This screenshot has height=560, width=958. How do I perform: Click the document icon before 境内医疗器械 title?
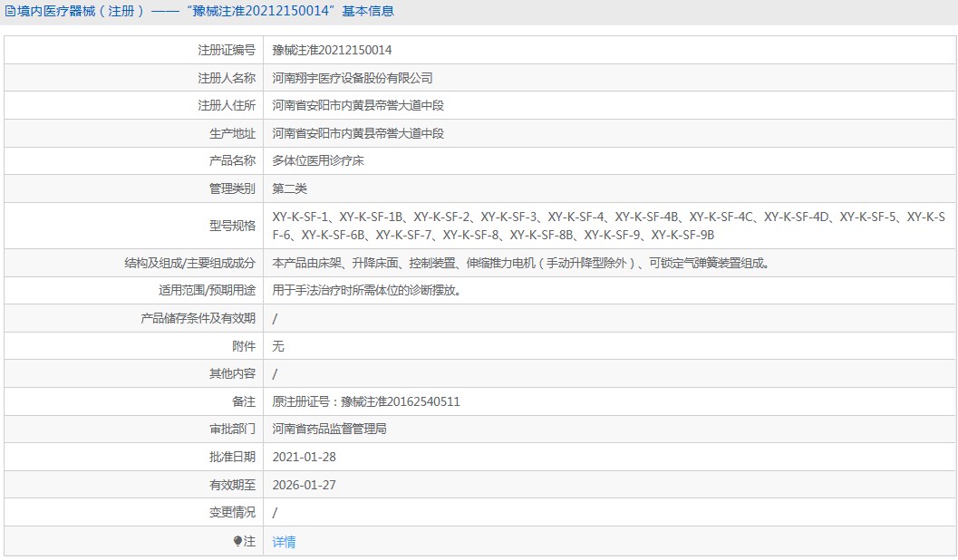coord(10,11)
